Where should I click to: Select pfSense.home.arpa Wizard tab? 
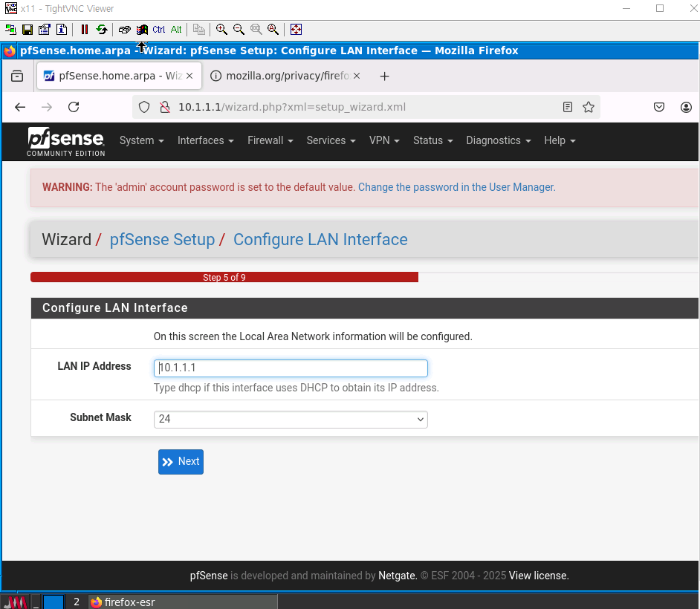click(x=119, y=76)
